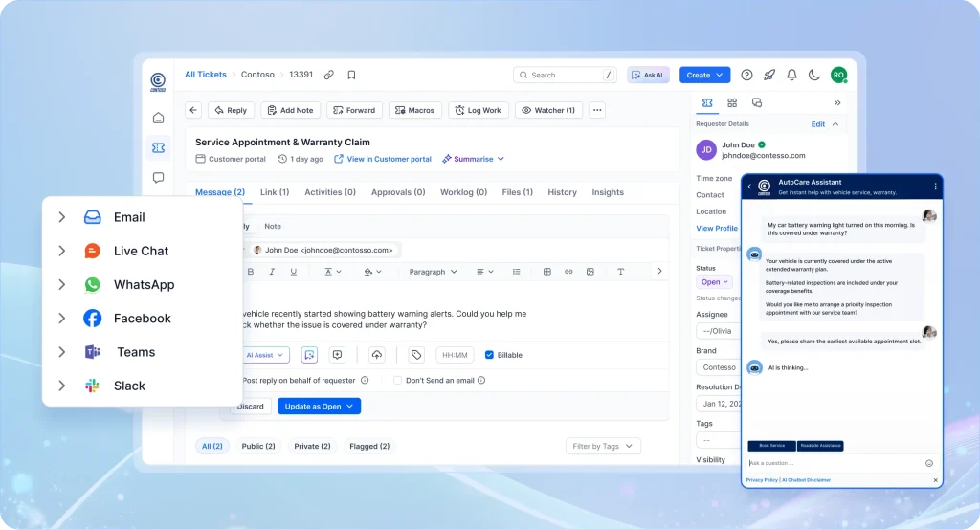Screen dimensions: 980x530
Task: Clear formatting with the T icon
Action: pyautogui.click(x=620, y=272)
